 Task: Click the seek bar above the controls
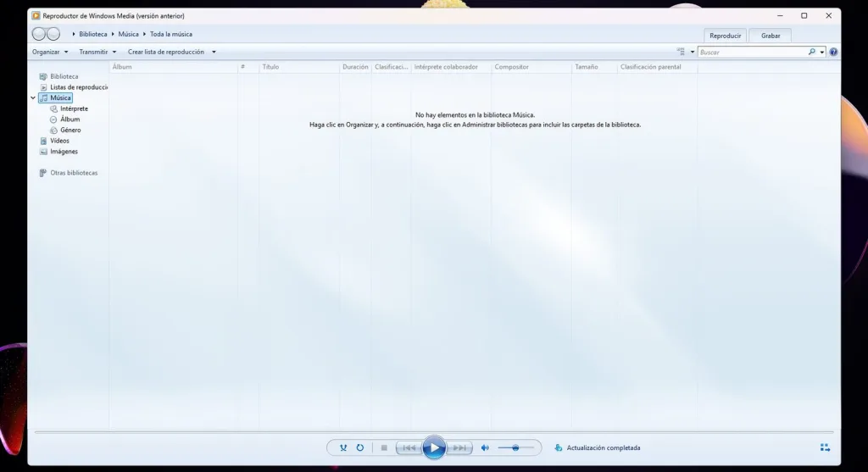[x=434, y=431]
